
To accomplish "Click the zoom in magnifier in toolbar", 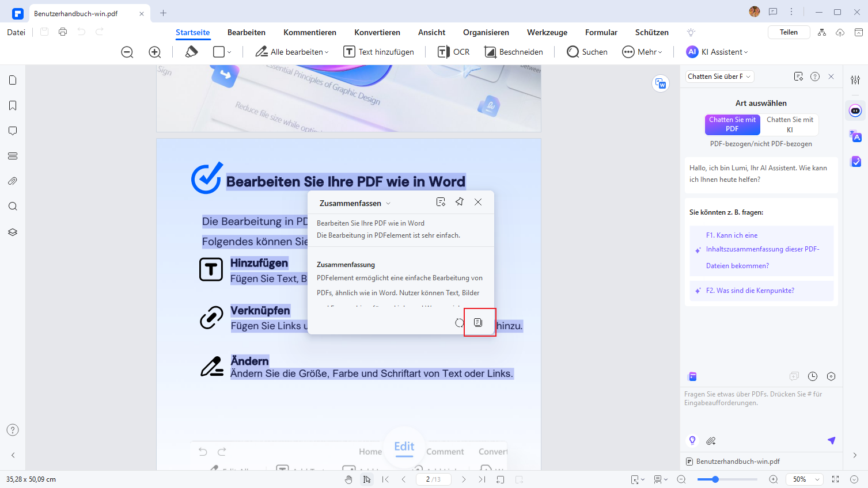I will point(155,52).
